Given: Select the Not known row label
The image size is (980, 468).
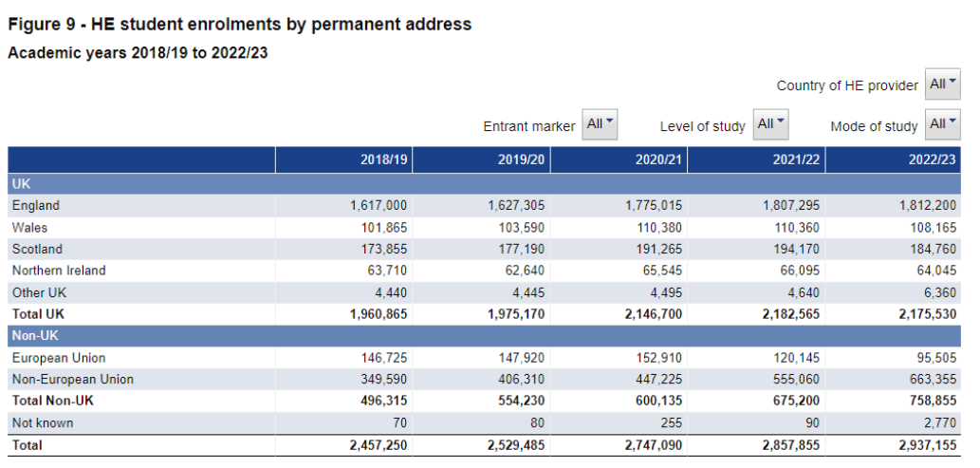Looking at the screenshot, I should tap(43, 422).
